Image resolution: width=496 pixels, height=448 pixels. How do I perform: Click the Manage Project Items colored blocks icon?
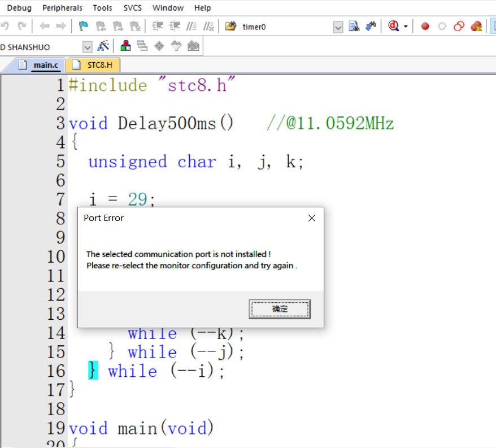125,46
